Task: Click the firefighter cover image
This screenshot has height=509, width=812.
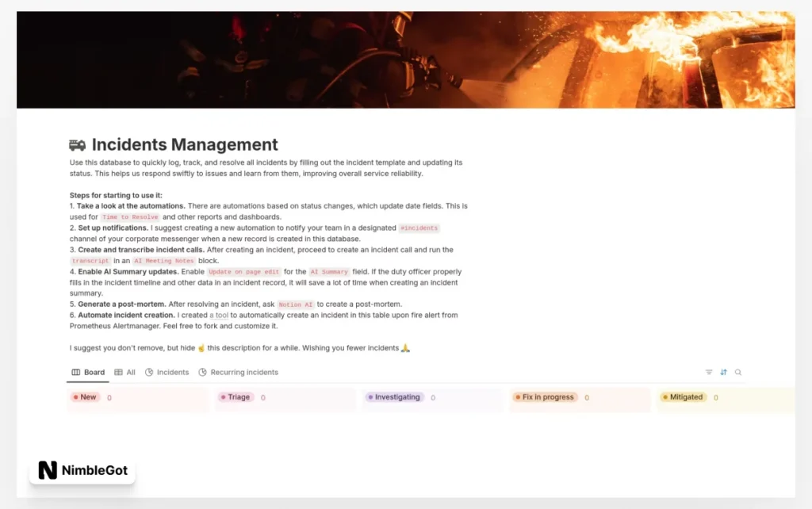Action: 406,60
